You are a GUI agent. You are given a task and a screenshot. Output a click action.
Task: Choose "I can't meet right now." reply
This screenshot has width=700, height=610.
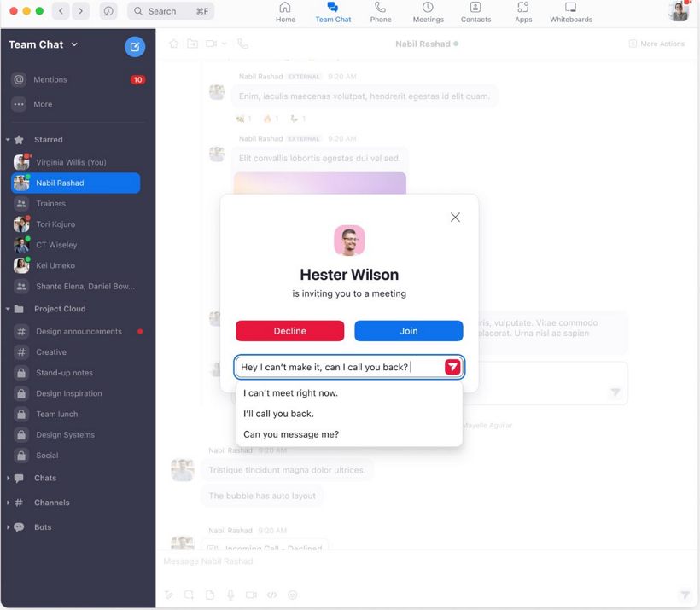[349, 393]
